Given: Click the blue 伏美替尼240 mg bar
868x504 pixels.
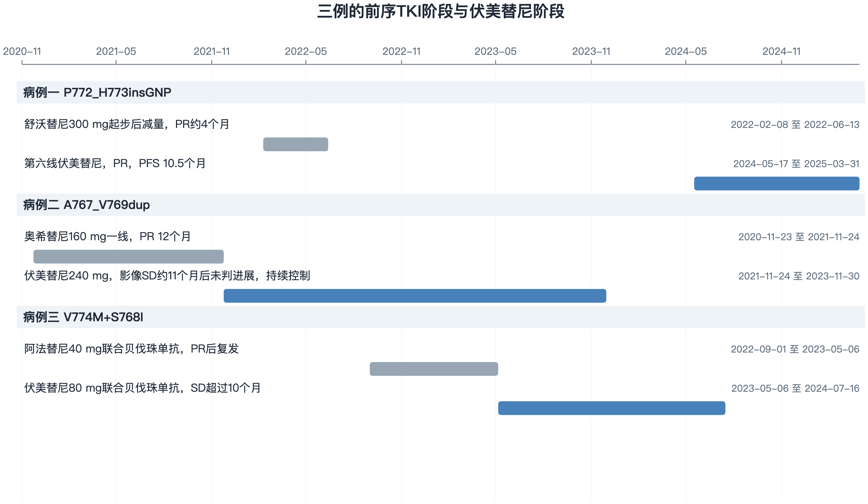Looking at the screenshot, I should pos(415,296).
